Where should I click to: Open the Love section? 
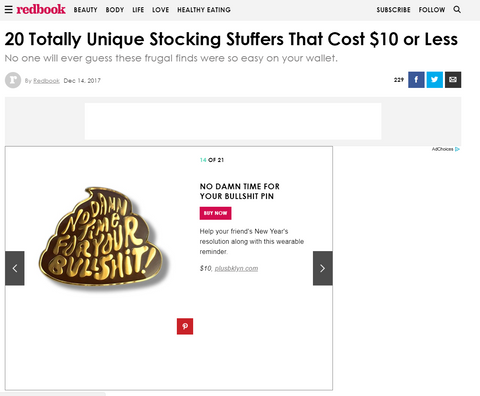(x=161, y=10)
